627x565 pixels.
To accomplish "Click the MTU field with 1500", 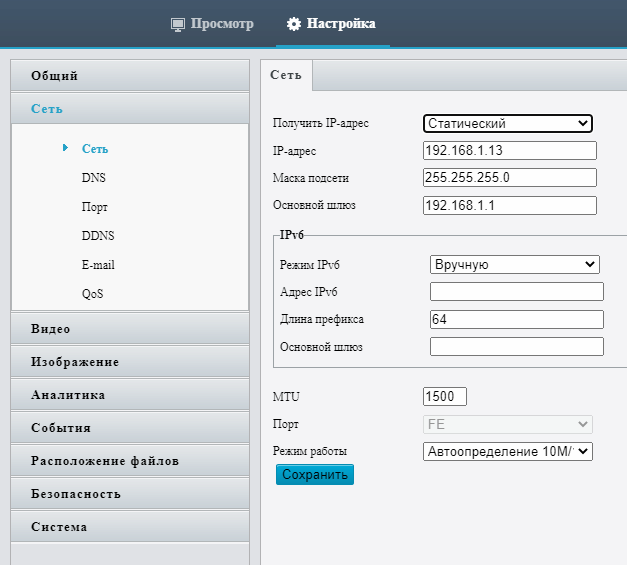I will pos(445,397).
